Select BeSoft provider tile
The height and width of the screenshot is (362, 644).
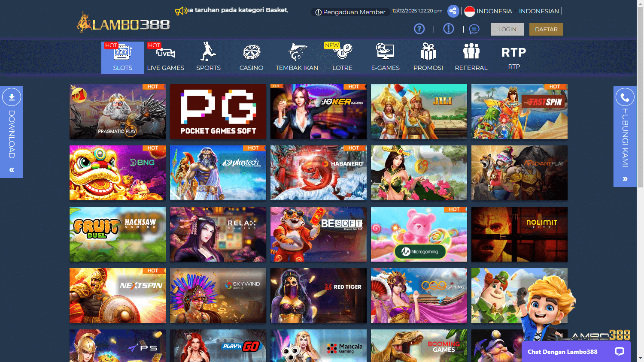(x=319, y=234)
